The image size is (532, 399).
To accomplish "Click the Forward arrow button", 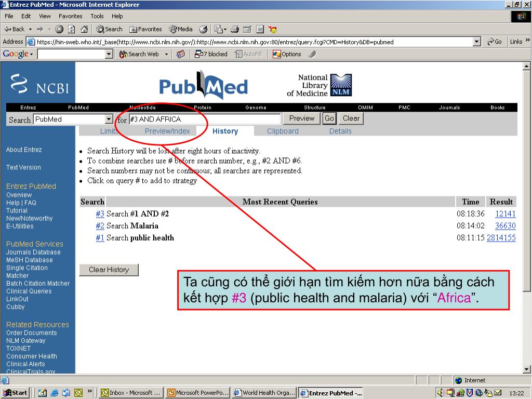I will 40,29.
